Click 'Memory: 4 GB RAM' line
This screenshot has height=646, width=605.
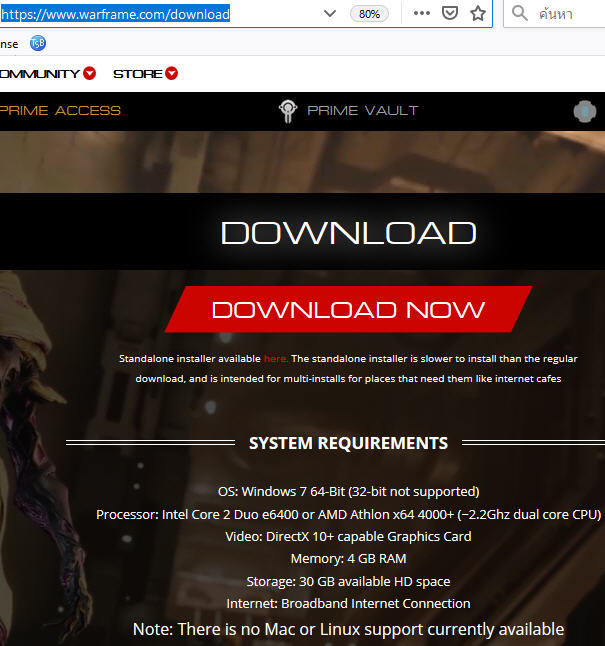point(348,559)
